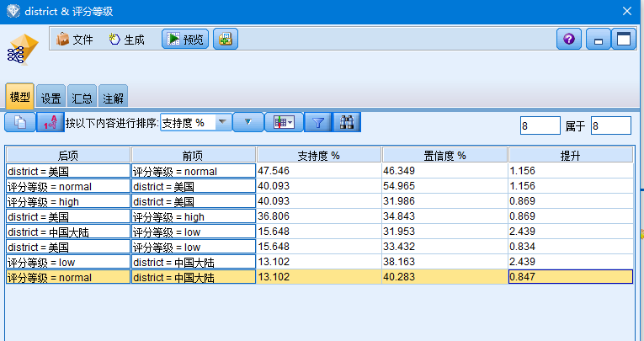Click the 预览 preview button
This screenshot has height=341, width=644.
(184, 39)
